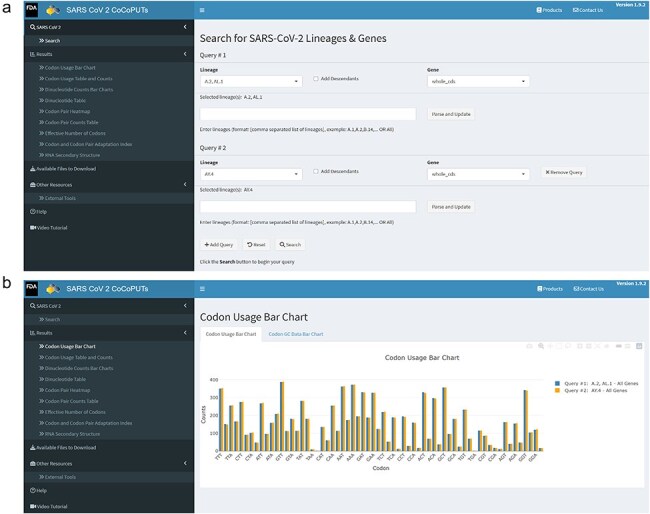650x514 pixels.
Task: Focus the Query # 2 lineage text input
Action: click(308, 207)
